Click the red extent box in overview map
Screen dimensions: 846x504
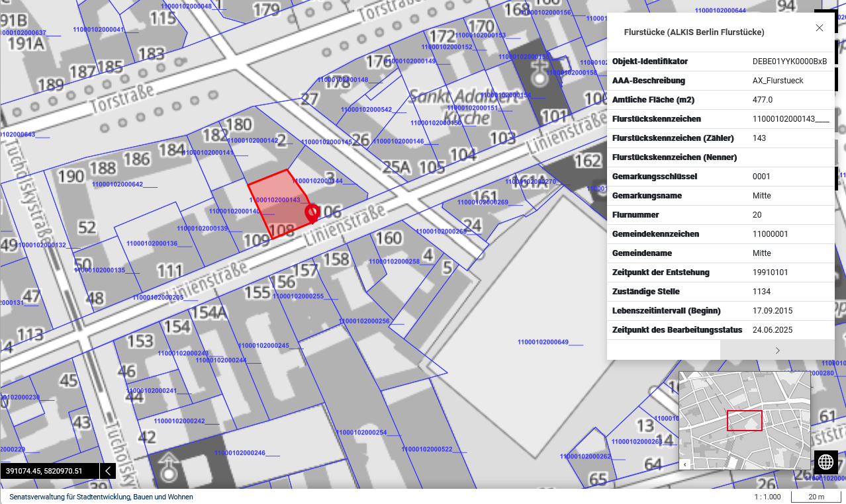click(x=744, y=421)
